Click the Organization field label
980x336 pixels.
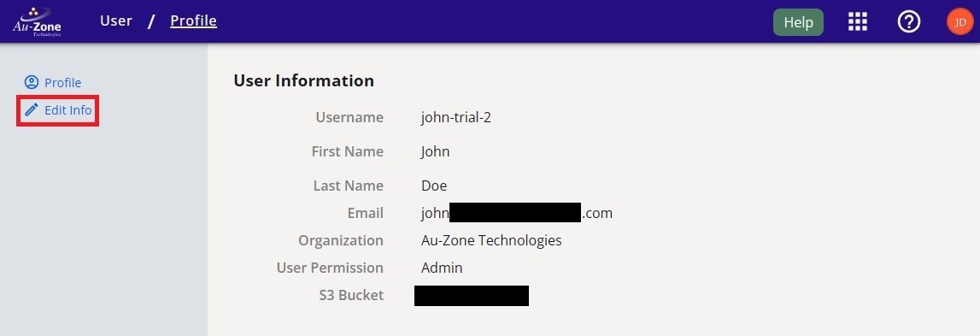tap(341, 240)
